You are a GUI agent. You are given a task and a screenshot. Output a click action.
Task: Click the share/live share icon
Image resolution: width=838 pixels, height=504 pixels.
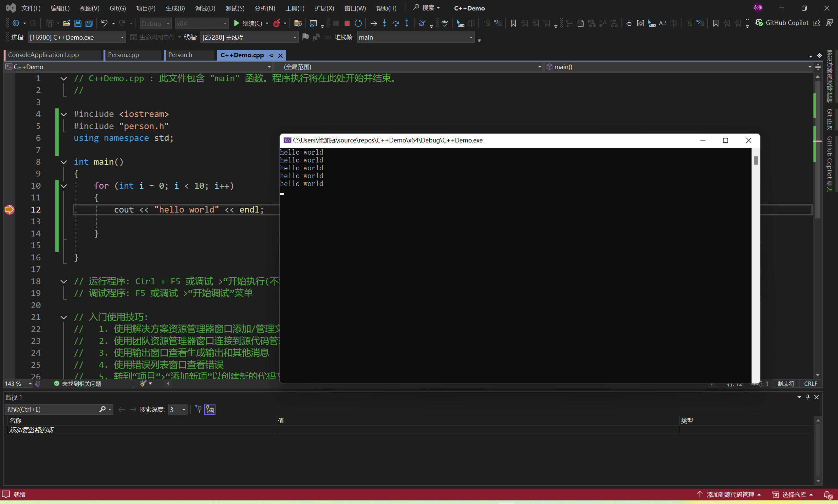(817, 23)
